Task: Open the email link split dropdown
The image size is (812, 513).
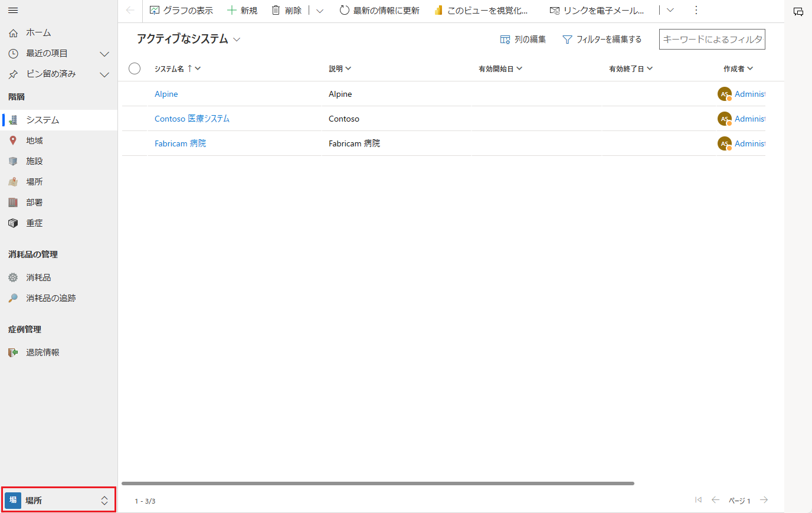Action: click(670, 11)
